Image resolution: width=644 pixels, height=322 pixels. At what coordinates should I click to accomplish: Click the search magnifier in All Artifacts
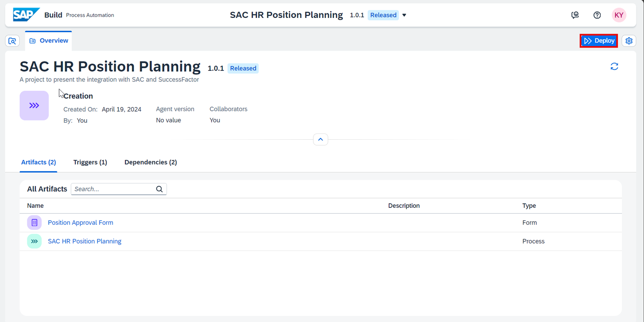pos(159,189)
